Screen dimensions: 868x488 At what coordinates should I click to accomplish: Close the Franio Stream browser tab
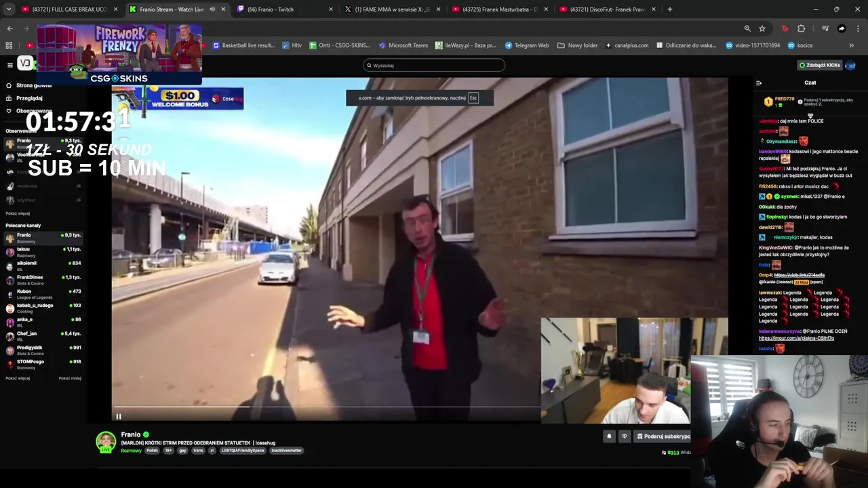point(223,9)
